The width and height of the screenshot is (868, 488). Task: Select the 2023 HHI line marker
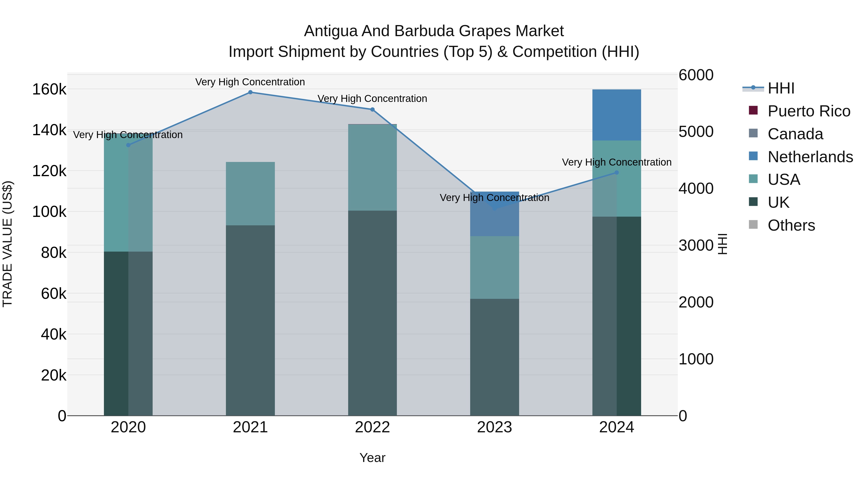pos(495,208)
